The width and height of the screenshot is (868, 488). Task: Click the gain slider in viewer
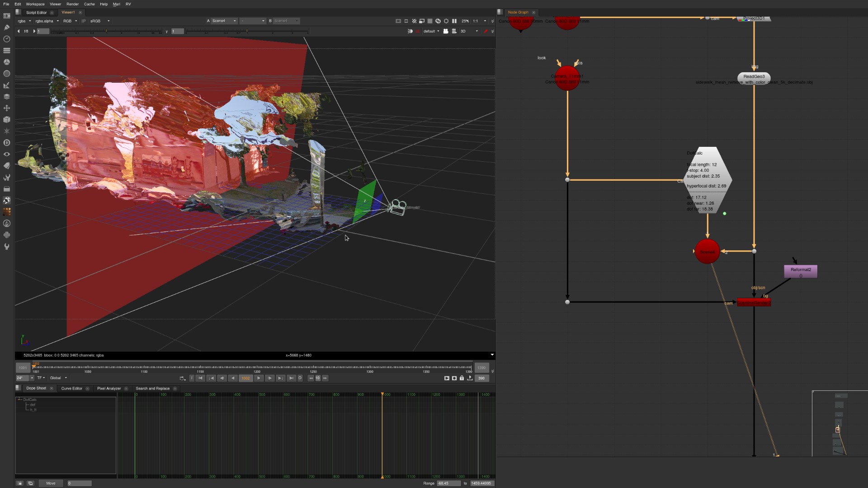coord(106,31)
